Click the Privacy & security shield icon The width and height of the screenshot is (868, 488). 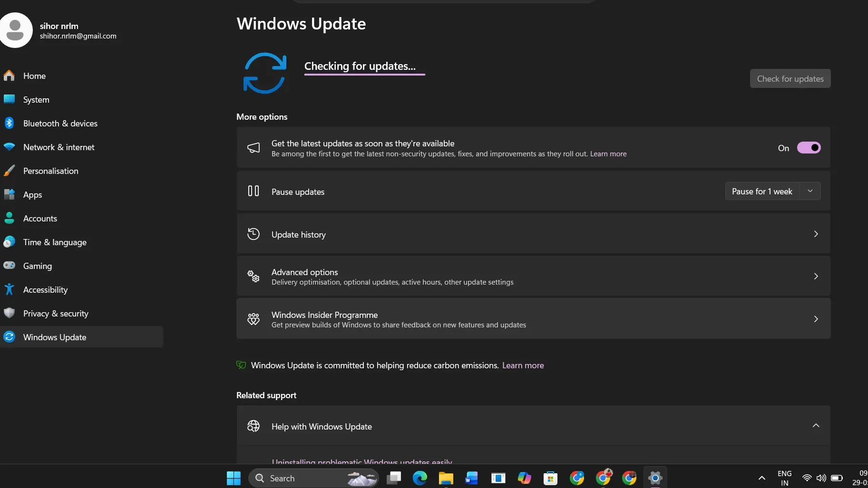click(9, 313)
